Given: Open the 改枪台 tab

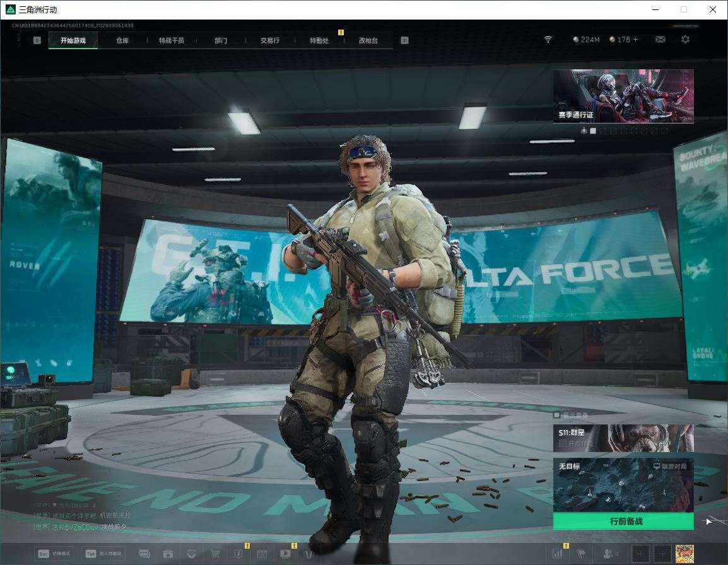Looking at the screenshot, I should (368, 40).
